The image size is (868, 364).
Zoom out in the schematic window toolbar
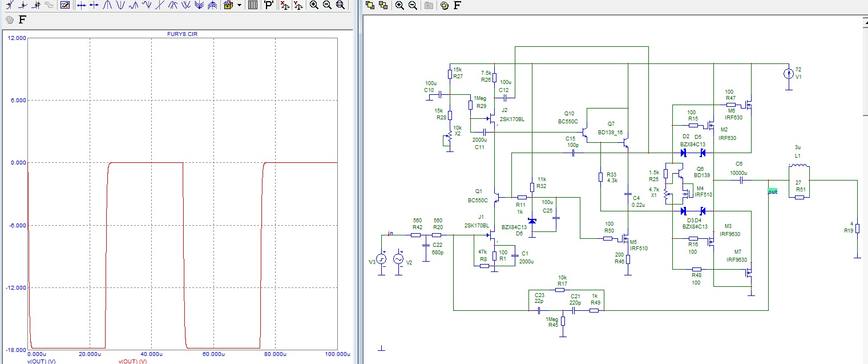click(x=412, y=5)
